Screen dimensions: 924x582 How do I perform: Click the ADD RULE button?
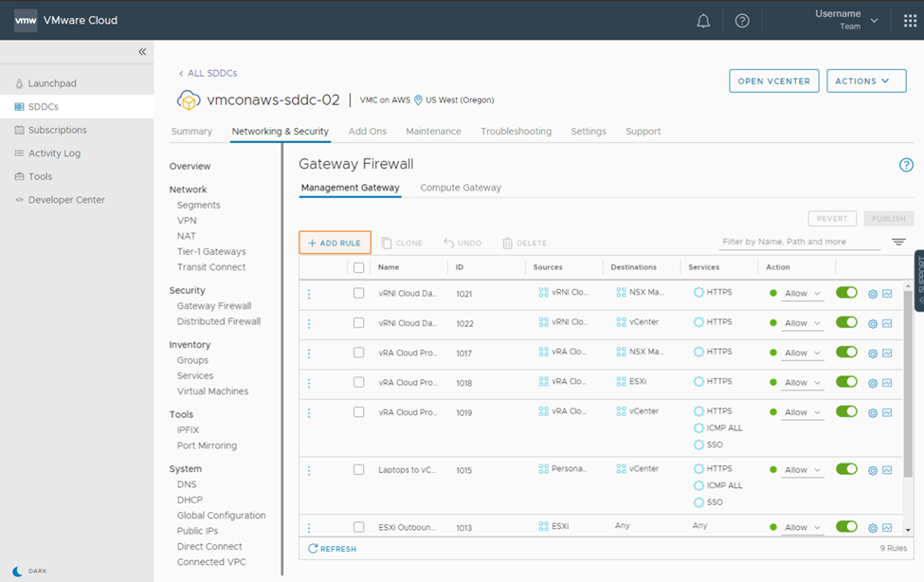335,243
